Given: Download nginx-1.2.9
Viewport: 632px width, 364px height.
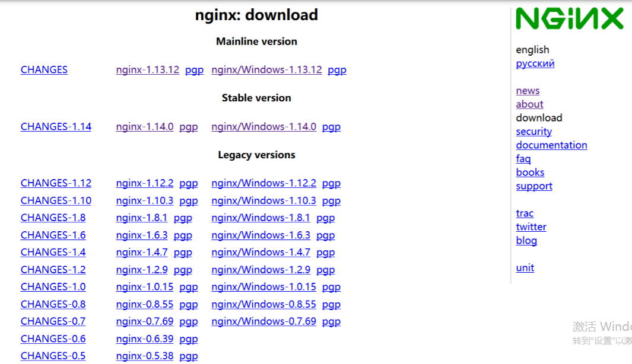Looking at the screenshot, I should pyautogui.click(x=142, y=269).
